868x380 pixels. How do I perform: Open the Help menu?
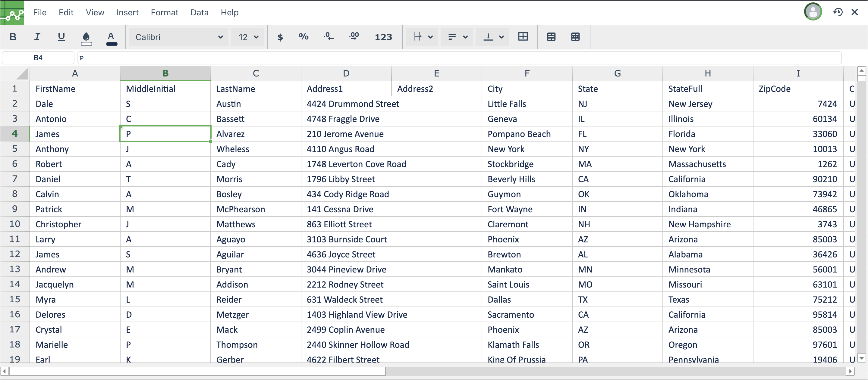click(x=229, y=12)
